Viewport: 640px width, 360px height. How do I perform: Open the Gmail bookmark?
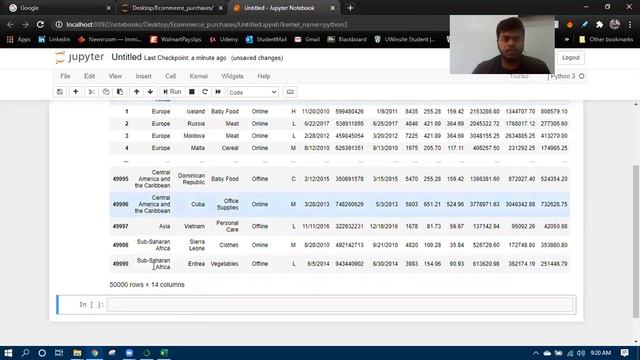[x=307, y=39]
